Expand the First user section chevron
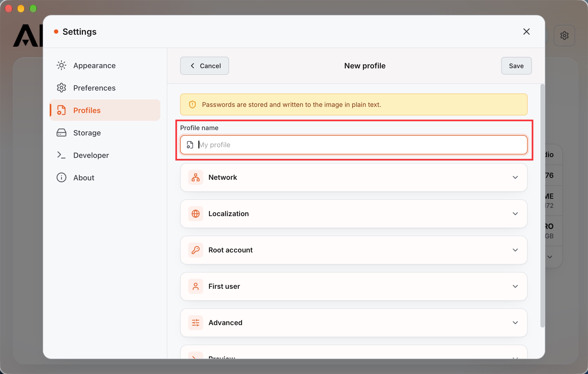This screenshot has width=588, height=374. pos(515,286)
